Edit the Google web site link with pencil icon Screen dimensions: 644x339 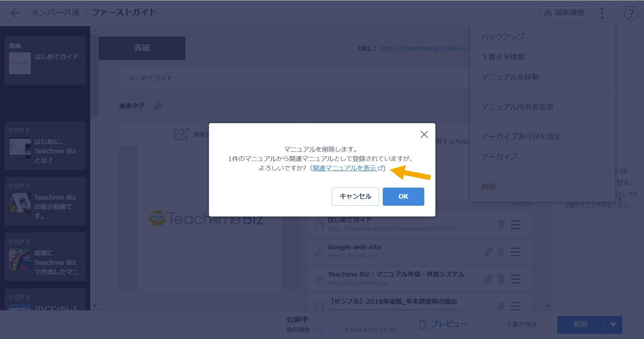pos(489,252)
